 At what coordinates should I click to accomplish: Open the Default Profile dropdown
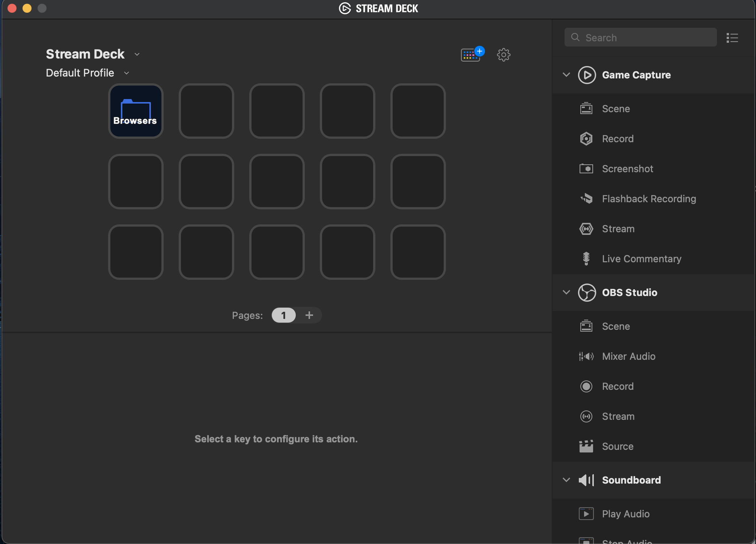coord(127,73)
